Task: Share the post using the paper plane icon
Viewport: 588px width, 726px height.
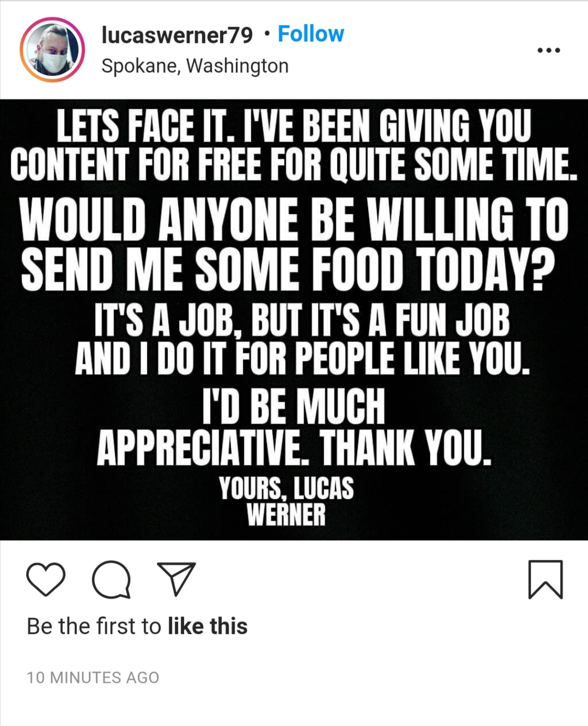Action: coord(176,578)
